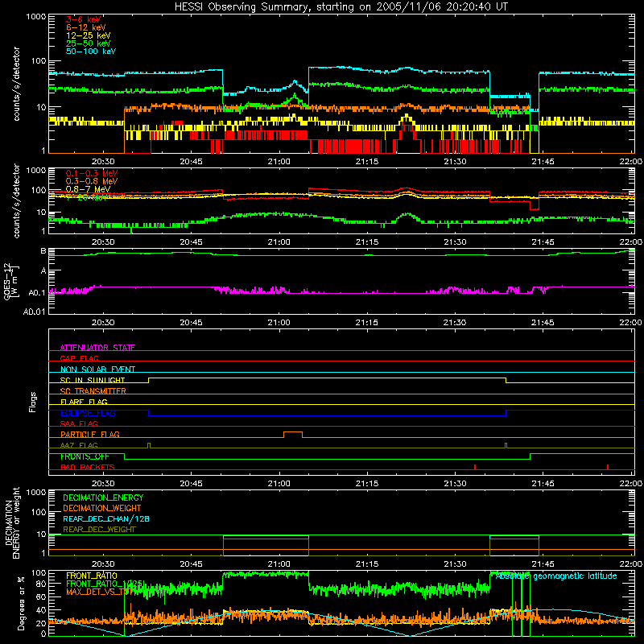
Task: Click 21:30 tick label under Flags plot
Action: tap(455, 484)
